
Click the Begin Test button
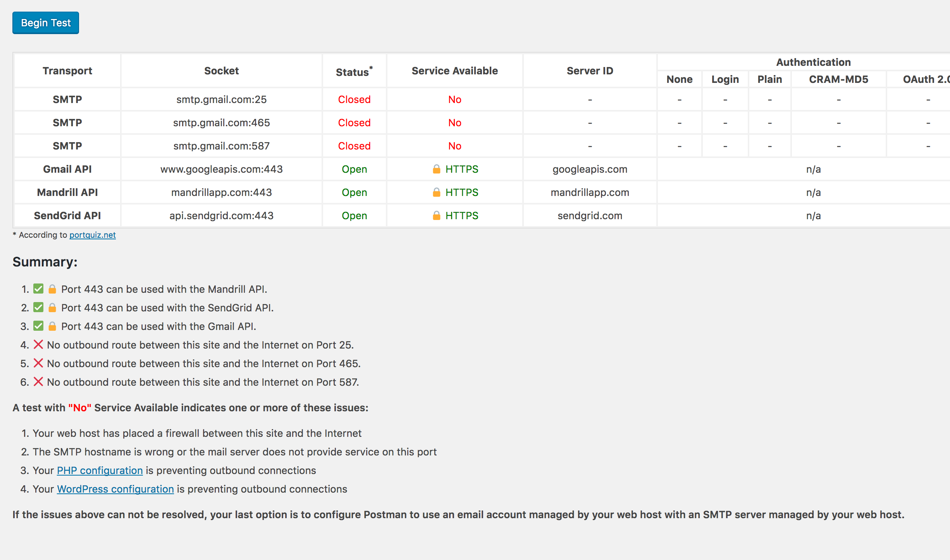coord(46,23)
